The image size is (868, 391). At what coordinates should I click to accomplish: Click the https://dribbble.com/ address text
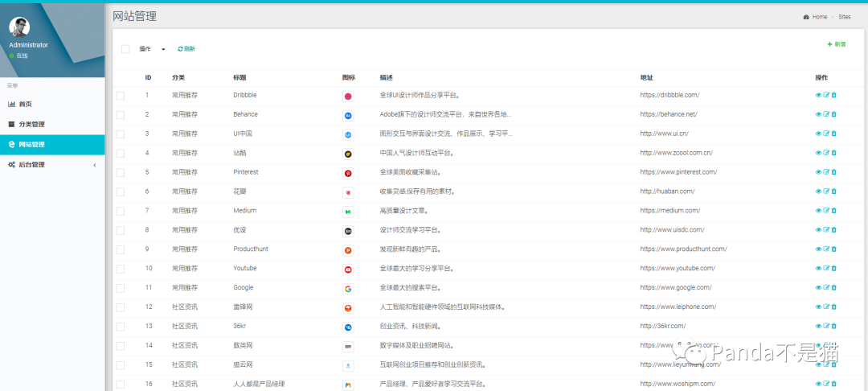669,95
